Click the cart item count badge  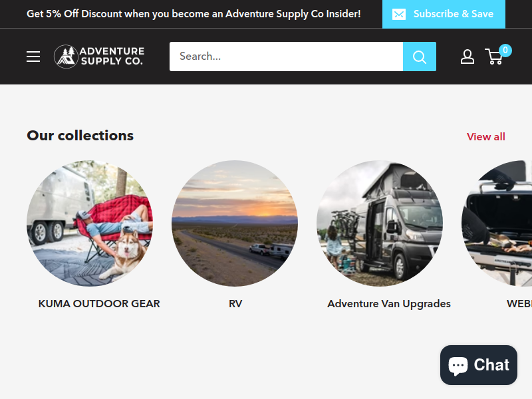point(505,51)
